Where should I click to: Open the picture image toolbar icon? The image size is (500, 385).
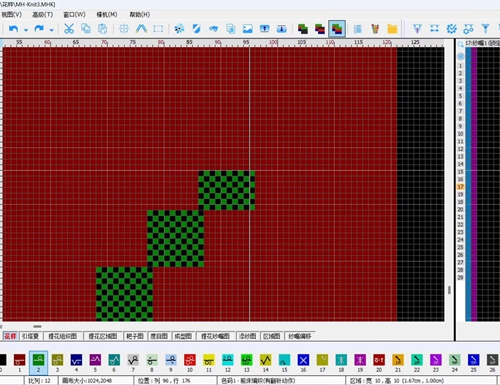coord(247,29)
